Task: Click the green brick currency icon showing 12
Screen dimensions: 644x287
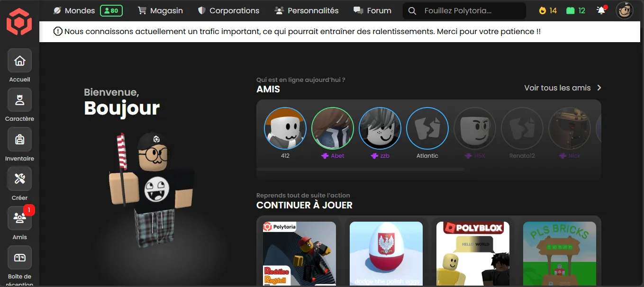Action: click(571, 10)
